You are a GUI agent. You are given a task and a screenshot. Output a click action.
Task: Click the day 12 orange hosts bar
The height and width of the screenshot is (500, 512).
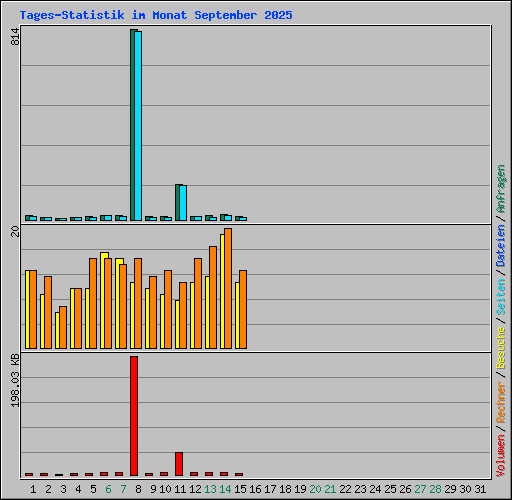coord(198,303)
